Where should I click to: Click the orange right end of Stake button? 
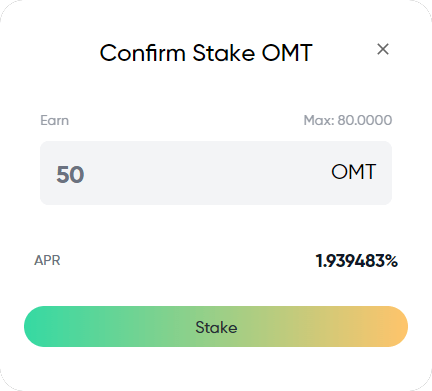390,327
